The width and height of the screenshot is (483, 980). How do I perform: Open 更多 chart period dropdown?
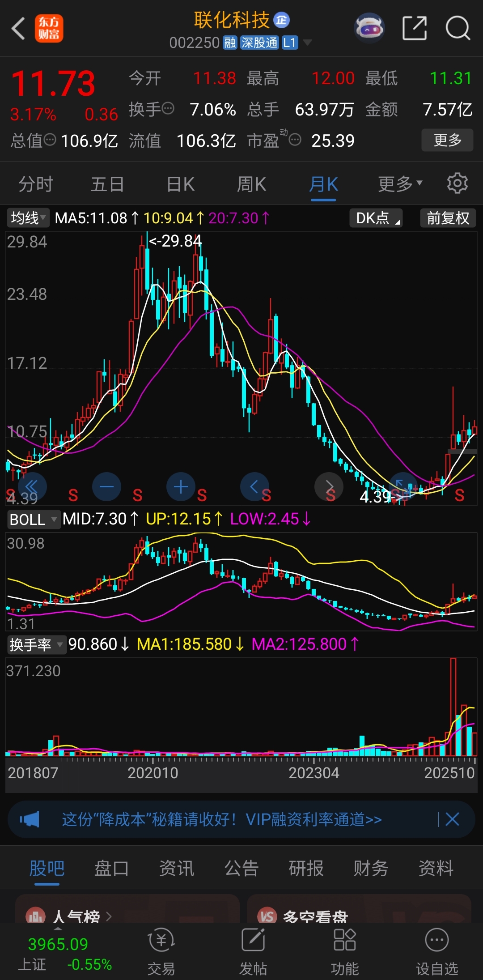click(x=400, y=183)
